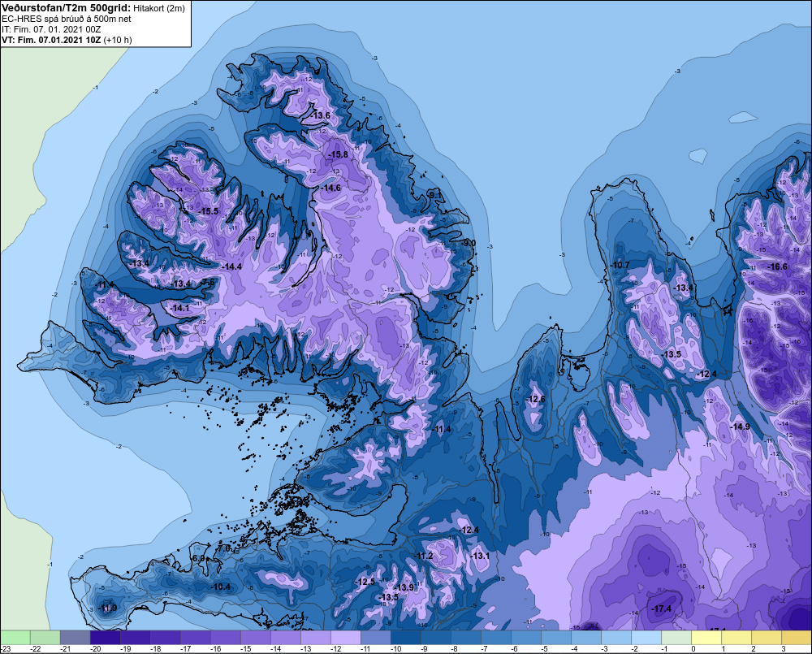This screenshot has height=654, width=812.
Task: Pick the -13.1 temperature label
Action: tap(480, 556)
